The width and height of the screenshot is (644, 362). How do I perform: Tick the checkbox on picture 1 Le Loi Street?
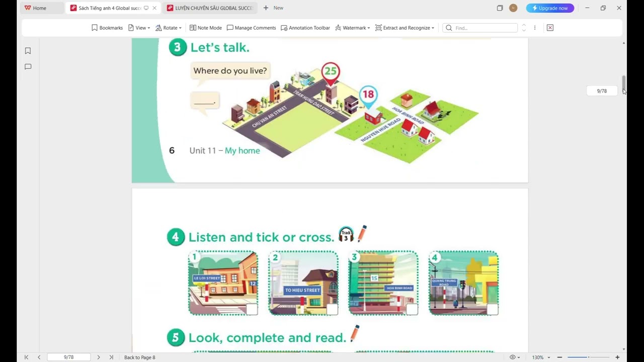[x=252, y=309]
